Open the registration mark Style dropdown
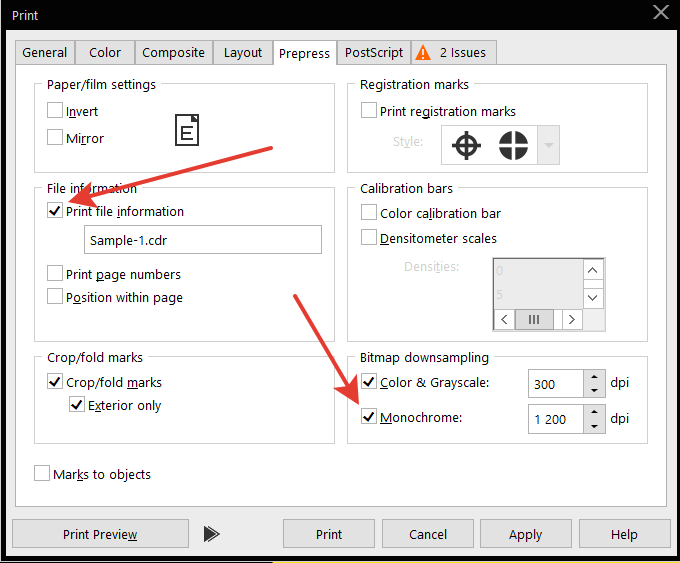Image resolution: width=680 pixels, height=563 pixels. click(549, 145)
